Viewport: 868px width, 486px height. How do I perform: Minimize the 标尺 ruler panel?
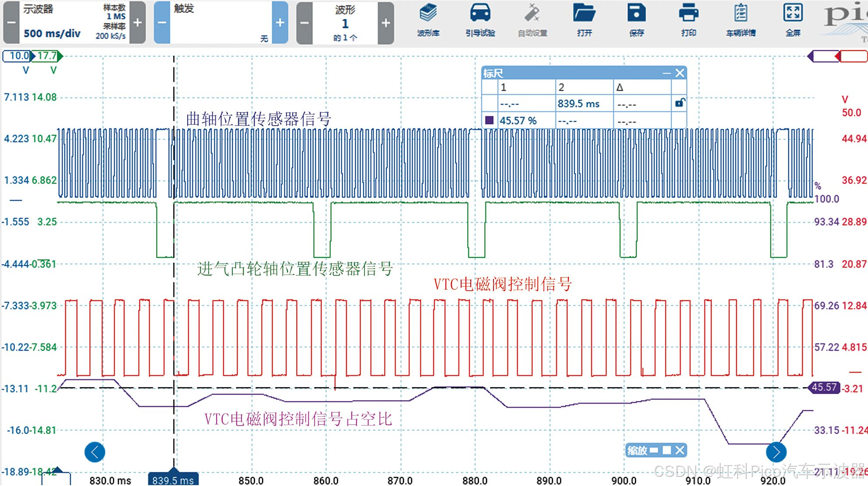click(x=666, y=73)
